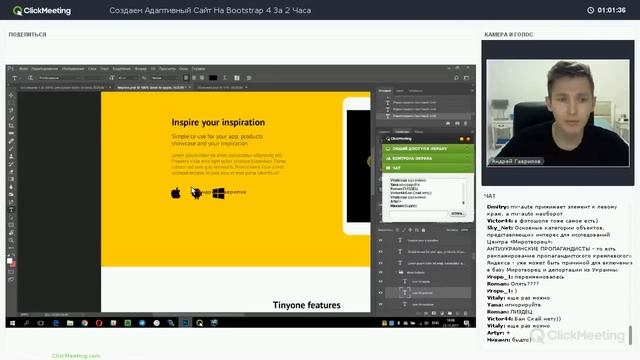Click the selected history state entry
The height and width of the screenshot is (360, 640).
tap(424, 116)
